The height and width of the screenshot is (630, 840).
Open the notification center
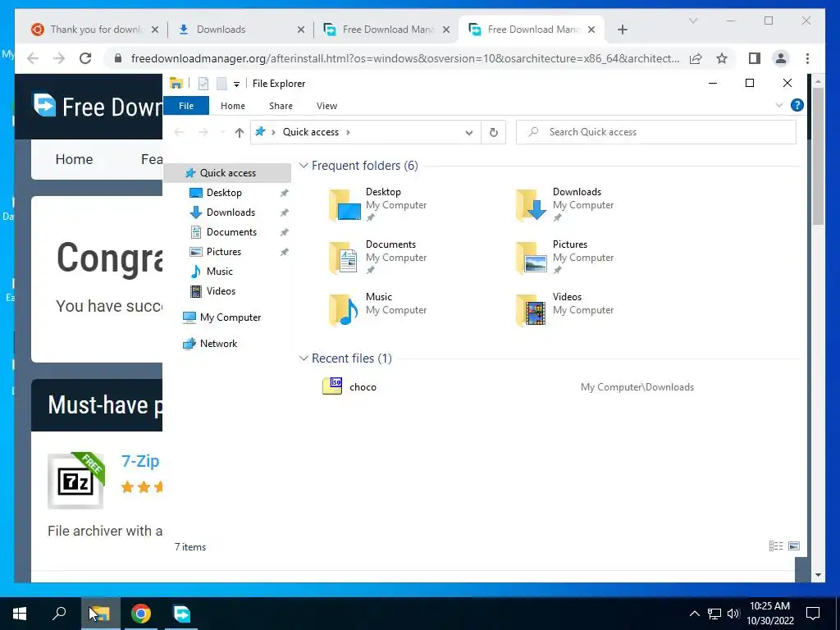(x=813, y=614)
